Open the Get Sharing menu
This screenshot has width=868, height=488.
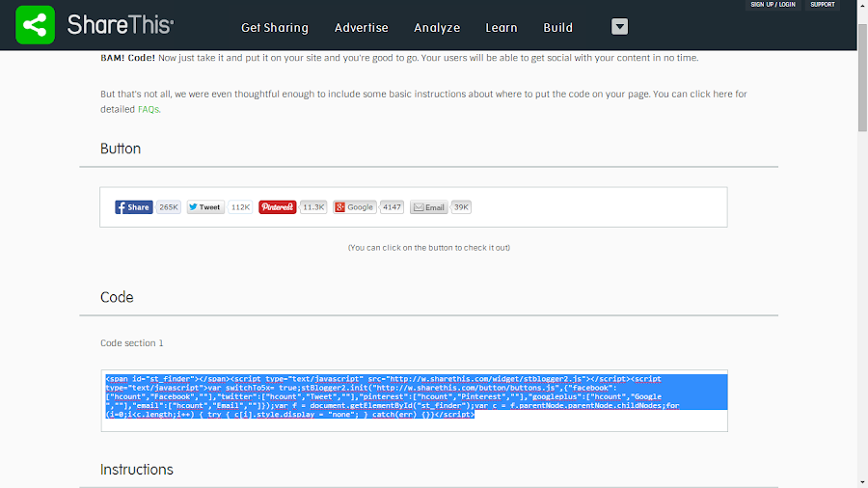coord(275,28)
